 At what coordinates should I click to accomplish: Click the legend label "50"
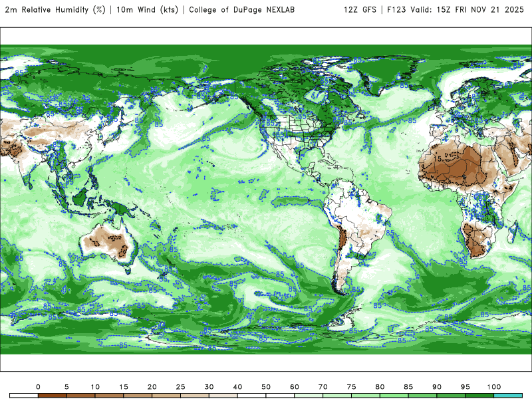[x=266, y=387]
